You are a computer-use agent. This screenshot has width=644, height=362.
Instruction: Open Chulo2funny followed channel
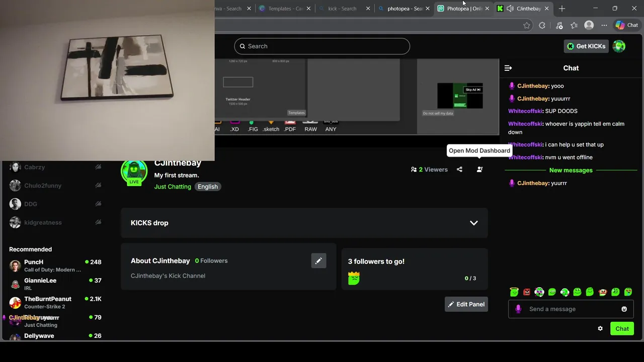pos(43,186)
